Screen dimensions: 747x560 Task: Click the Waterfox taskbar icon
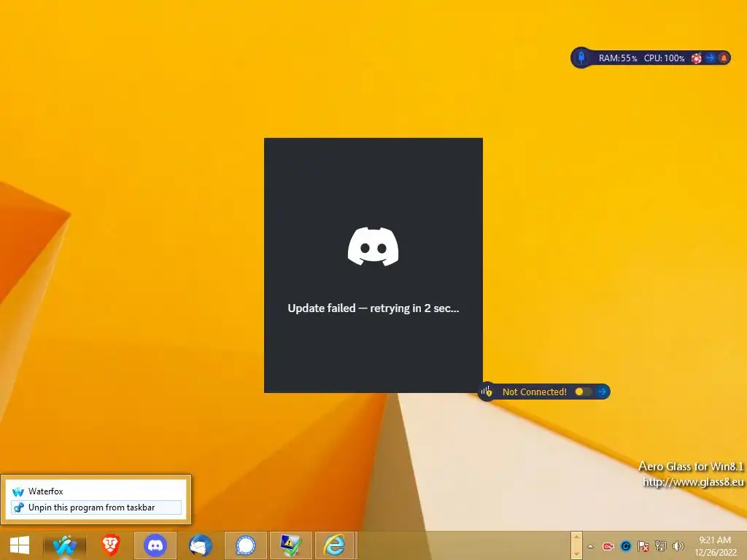pyautogui.click(x=65, y=545)
